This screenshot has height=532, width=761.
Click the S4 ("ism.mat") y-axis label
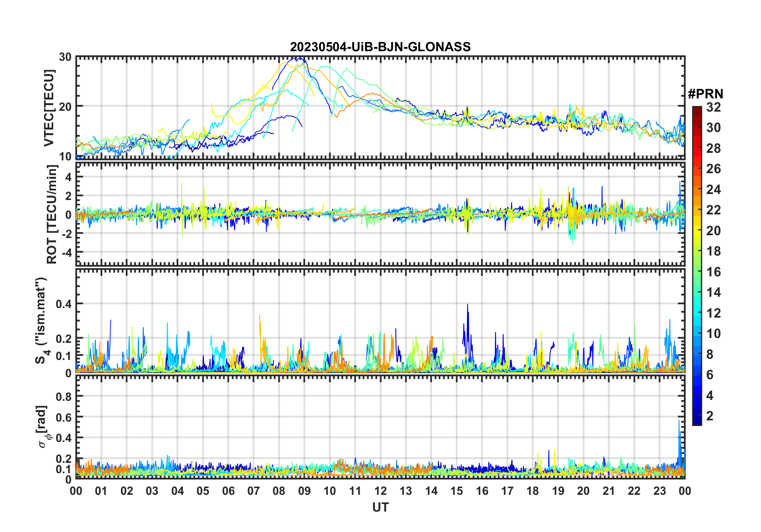pos(42,321)
